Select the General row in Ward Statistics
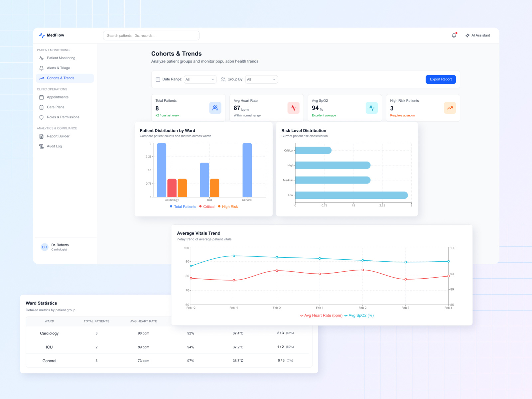 click(x=169, y=361)
